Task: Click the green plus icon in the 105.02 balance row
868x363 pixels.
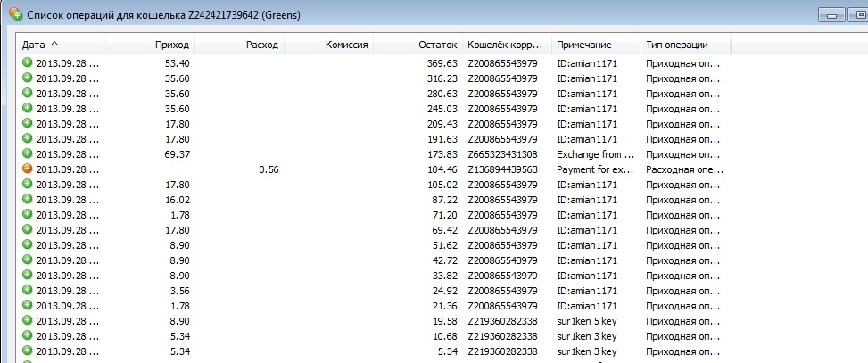Action: point(27,184)
